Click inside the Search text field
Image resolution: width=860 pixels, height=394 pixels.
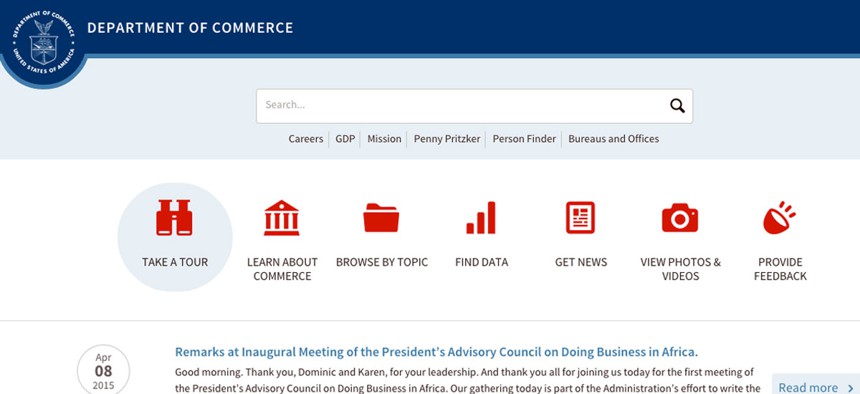tap(461, 106)
